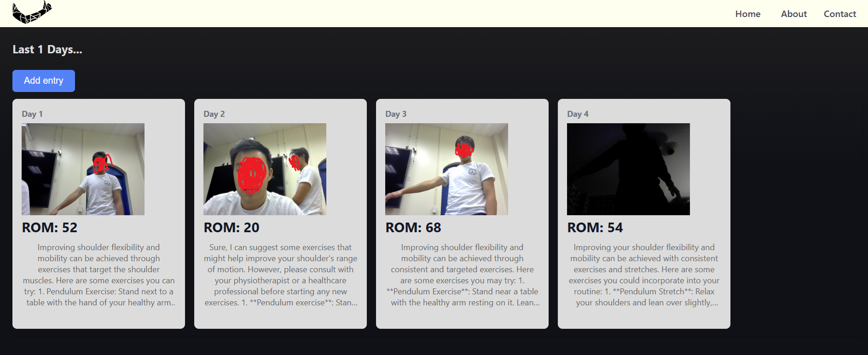Go to the About page
Screen dimensions: 868x355
click(794, 14)
